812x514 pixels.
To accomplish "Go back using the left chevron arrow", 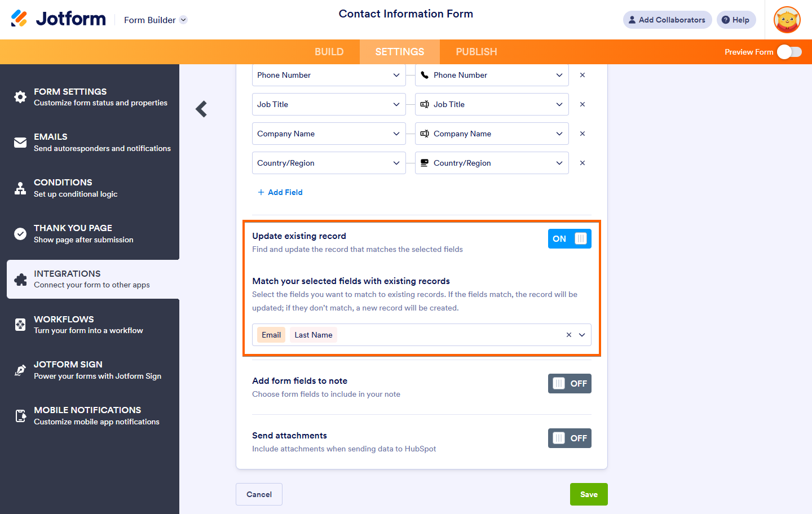I will [201, 109].
